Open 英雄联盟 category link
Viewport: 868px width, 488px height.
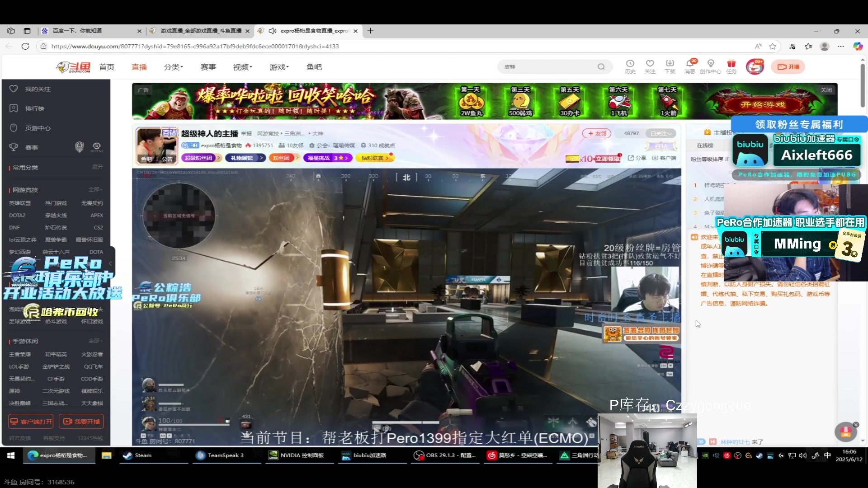pyautogui.click(x=20, y=203)
